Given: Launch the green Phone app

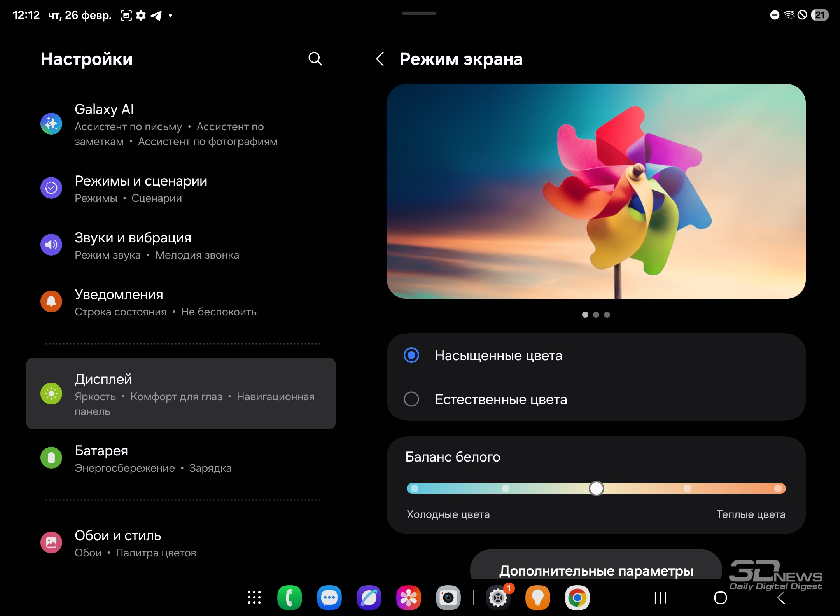Looking at the screenshot, I should pos(290,598).
